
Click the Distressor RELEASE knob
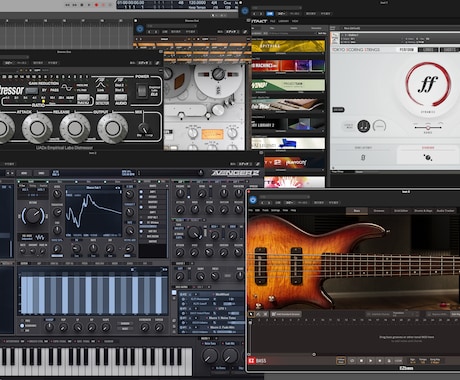(x=75, y=128)
